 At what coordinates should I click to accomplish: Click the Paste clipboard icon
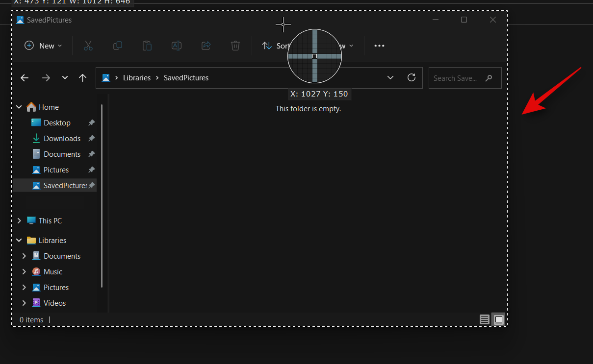point(147,46)
